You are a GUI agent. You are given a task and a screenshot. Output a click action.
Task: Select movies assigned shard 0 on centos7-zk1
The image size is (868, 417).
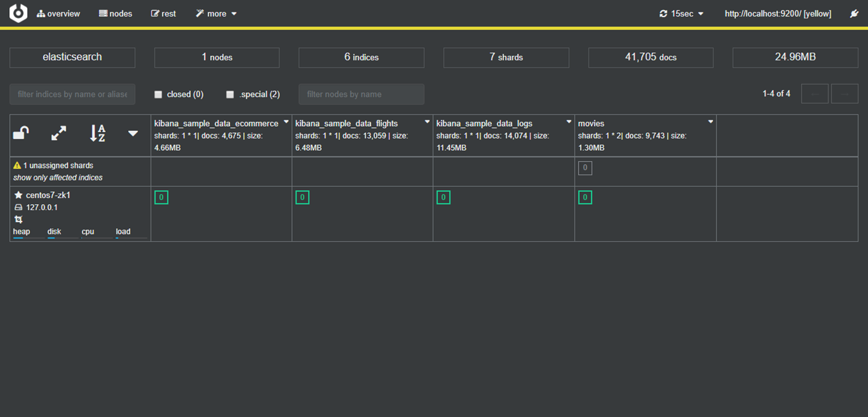(585, 197)
